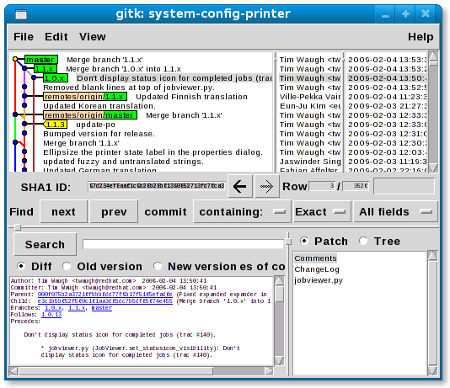Click the diff Search text field
The width and height of the screenshot is (450, 388).
[x=183, y=244]
